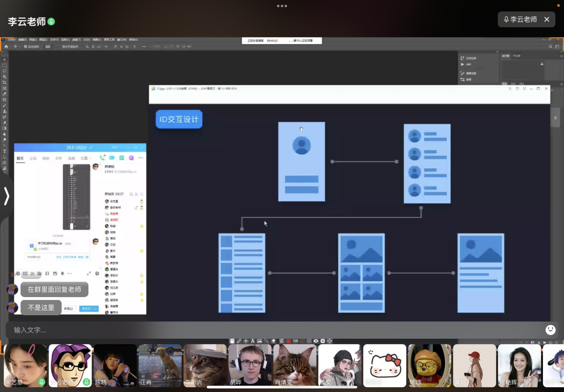The width and height of the screenshot is (564, 392).
Task: Open the Actions panel play icon
Action: point(462,65)
